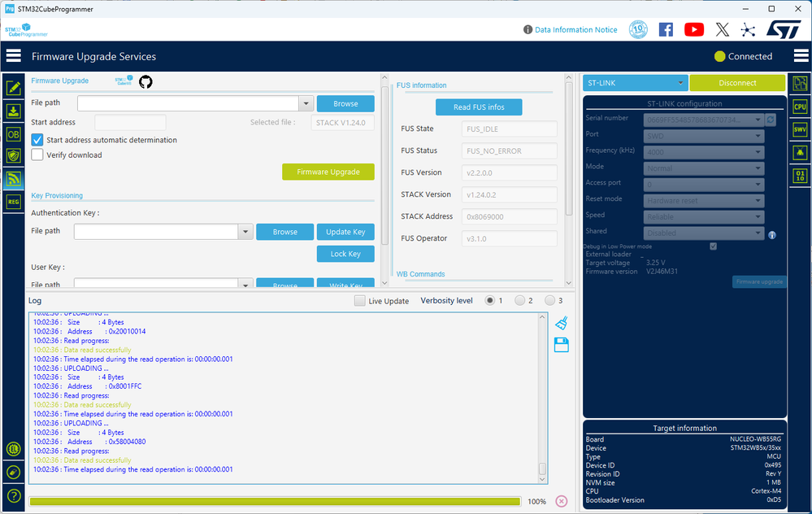The width and height of the screenshot is (812, 514).
Task: Open the Data Information Notice link
Action: [x=575, y=29]
